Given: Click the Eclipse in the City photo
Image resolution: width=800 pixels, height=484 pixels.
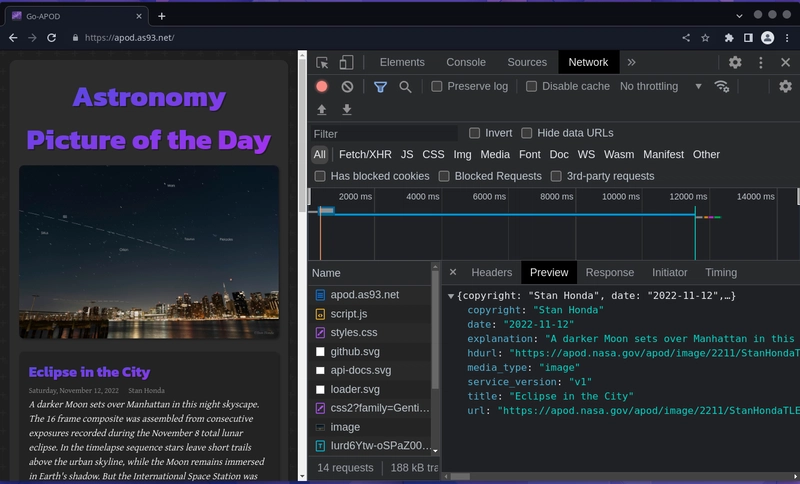Looking at the screenshot, I should 149,252.
